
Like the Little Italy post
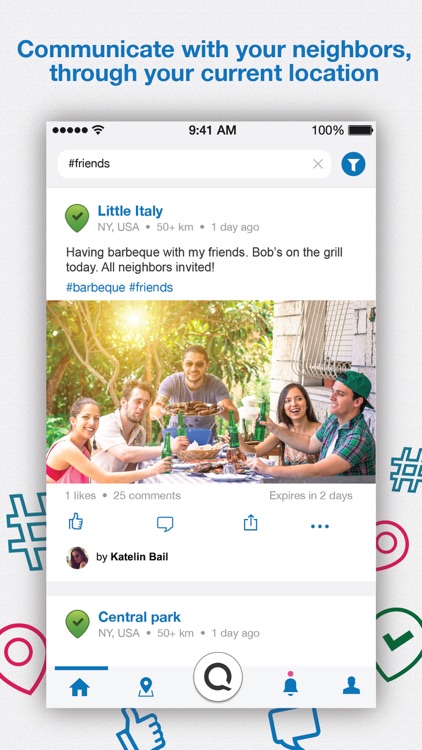pos(76,522)
